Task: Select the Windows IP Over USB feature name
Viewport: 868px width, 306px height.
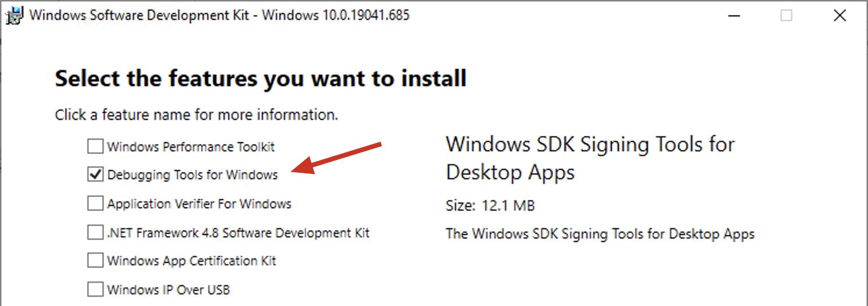Action: 168,289
